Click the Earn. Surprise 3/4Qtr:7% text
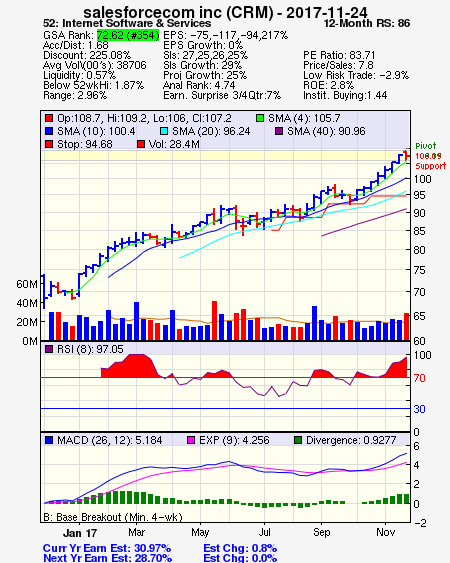Image resolution: width=450 pixels, height=563 pixels. pos(222,96)
